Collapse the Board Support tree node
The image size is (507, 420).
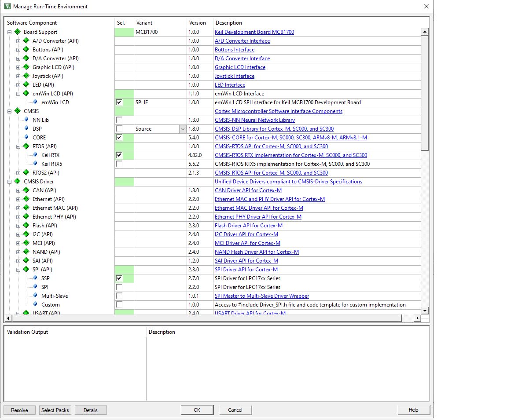(9, 32)
